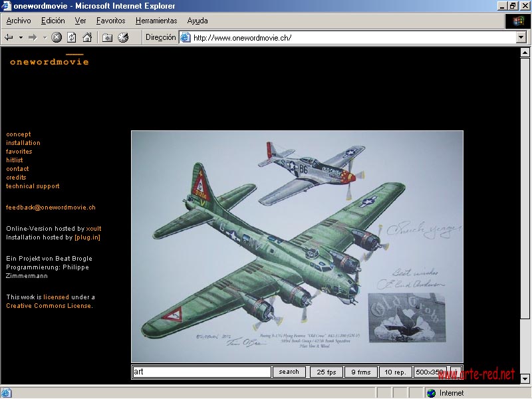Open the concept link in sidebar
The width and height of the screenshot is (532, 399).
(x=19, y=134)
